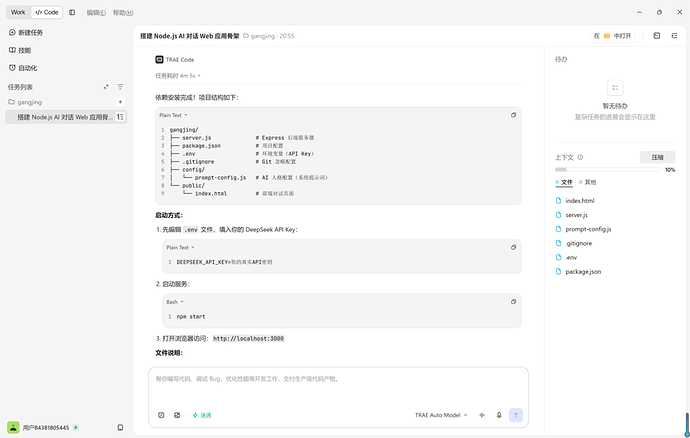Click the 在…中打开 folder button

tap(612, 36)
